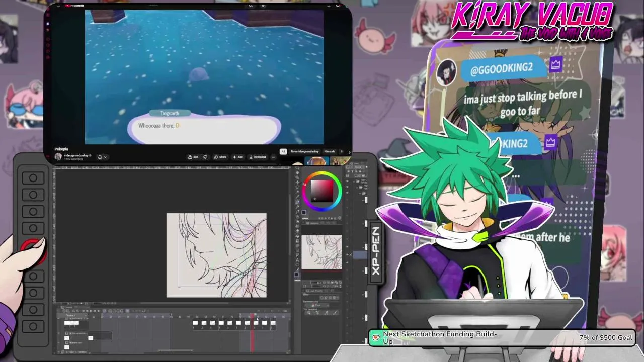Viewport: 644px width, 362px height.
Task: Click the crown badge beside @GGOODKING2
Action: coord(555,64)
